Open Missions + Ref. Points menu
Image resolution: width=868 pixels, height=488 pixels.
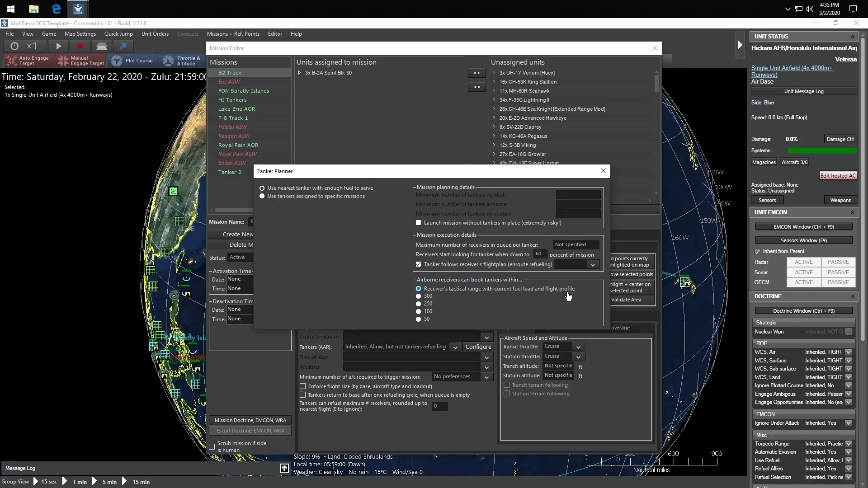pyautogui.click(x=233, y=34)
